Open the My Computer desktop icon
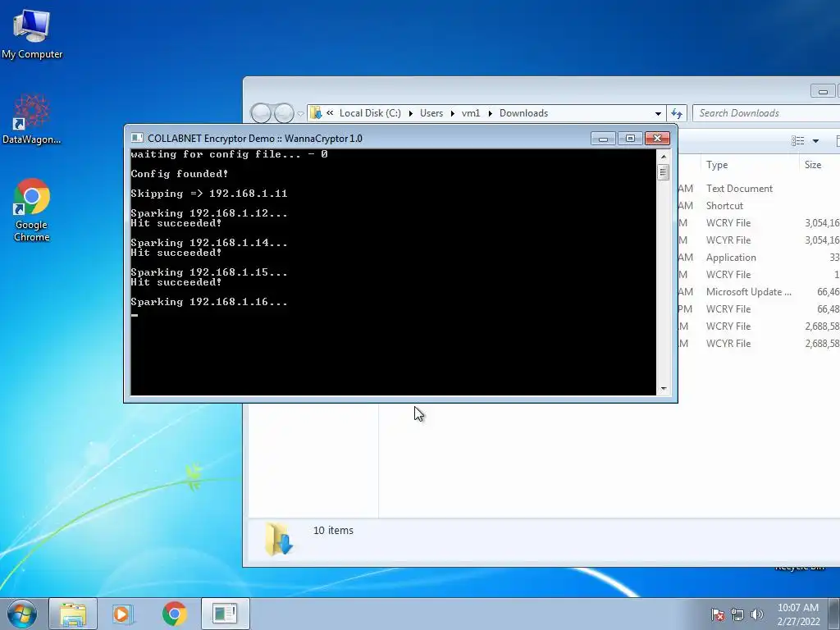The image size is (840, 630). point(32,34)
